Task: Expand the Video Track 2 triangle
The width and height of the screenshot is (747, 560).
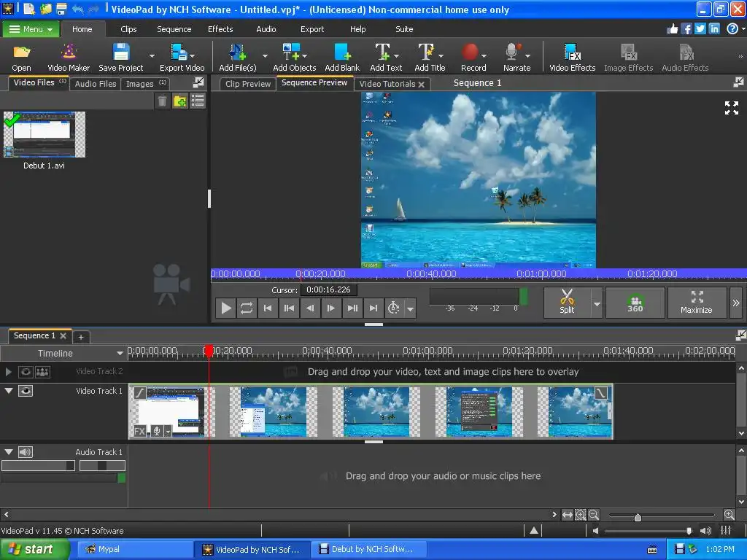Action: 9,372
